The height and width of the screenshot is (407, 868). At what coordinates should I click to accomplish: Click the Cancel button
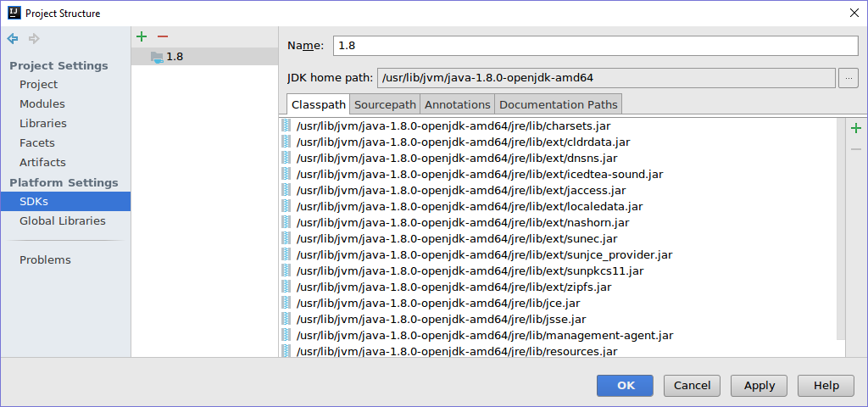tap(692, 386)
